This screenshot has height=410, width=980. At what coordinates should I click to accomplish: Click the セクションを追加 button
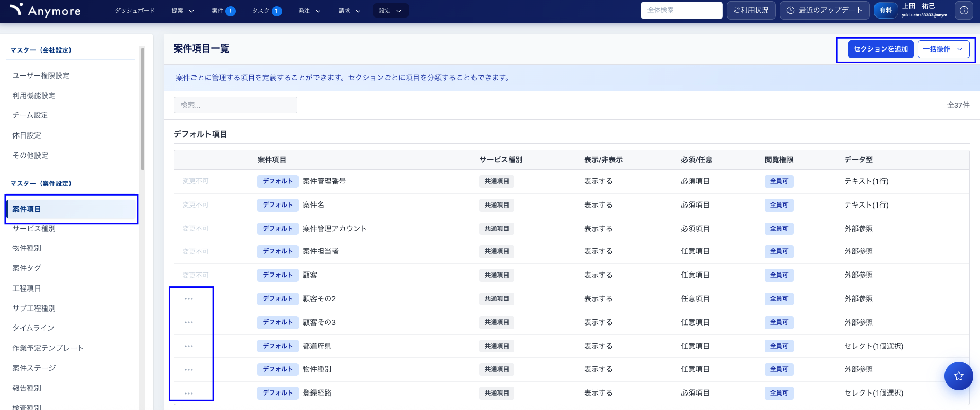(x=881, y=49)
